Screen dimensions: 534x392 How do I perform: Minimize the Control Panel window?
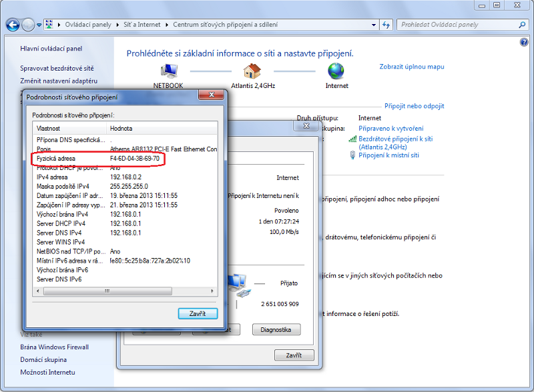point(481,5)
